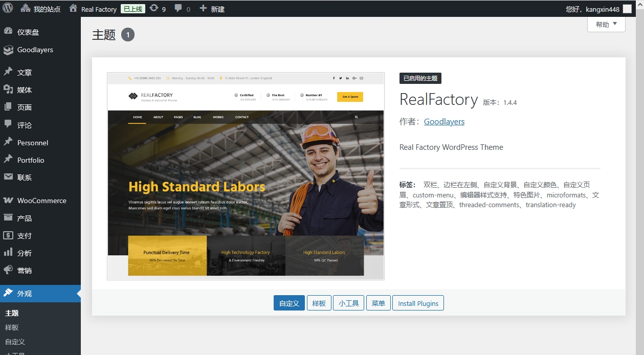Image resolution: width=644 pixels, height=355 pixels.
Task: Open the updates icon showing 9
Action: 153,9
